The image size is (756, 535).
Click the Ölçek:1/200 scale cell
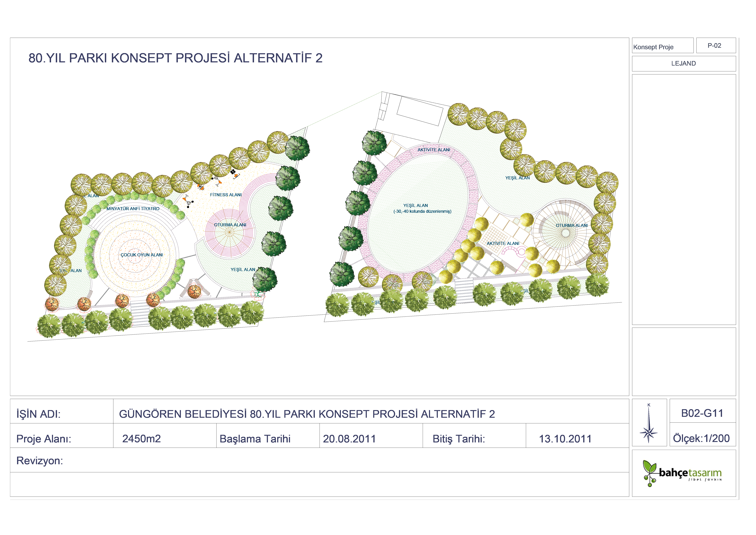702,438
